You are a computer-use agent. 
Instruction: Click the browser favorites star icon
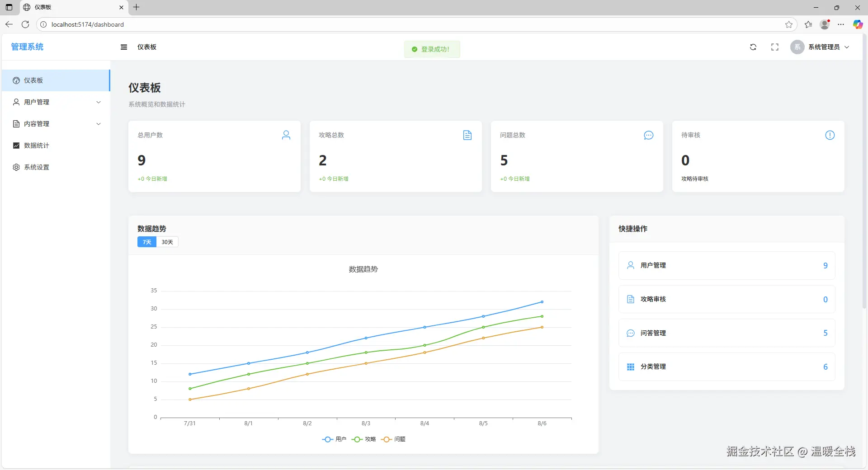pos(789,24)
